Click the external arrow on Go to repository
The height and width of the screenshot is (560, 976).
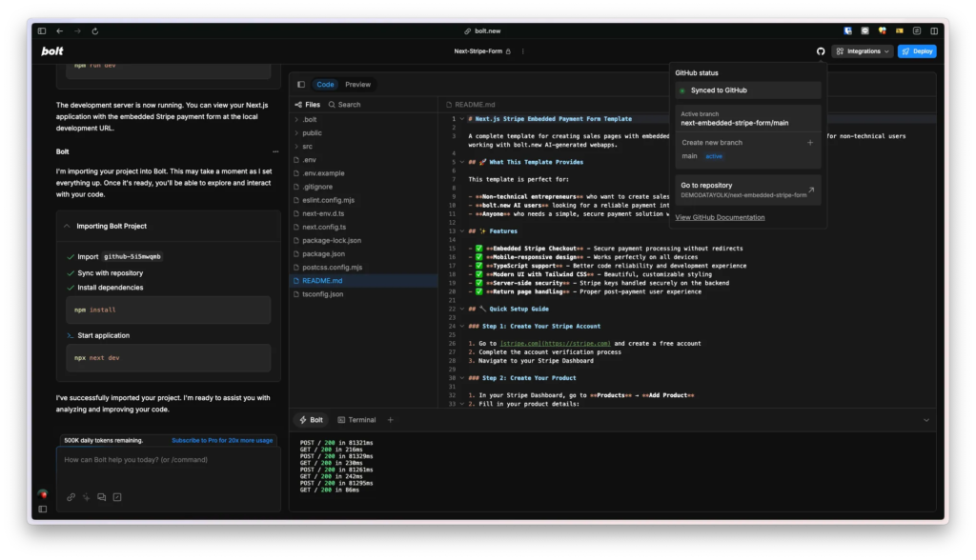[x=811, y=190]
